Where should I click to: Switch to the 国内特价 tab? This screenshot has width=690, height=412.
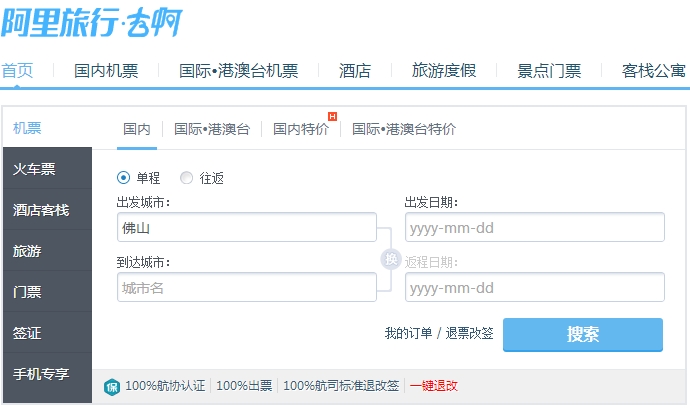(x=301, y=129)
